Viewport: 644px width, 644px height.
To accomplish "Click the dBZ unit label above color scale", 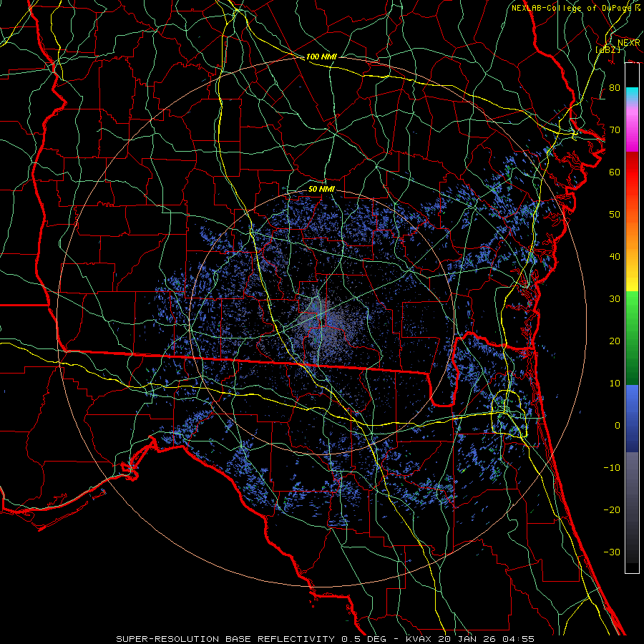I will click(608, 49).
